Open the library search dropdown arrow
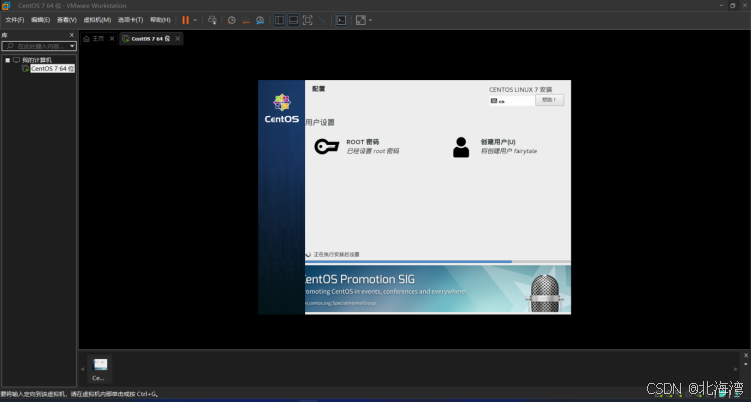The width and height of the screenshot is (751, 403). (x=72, y=46)
